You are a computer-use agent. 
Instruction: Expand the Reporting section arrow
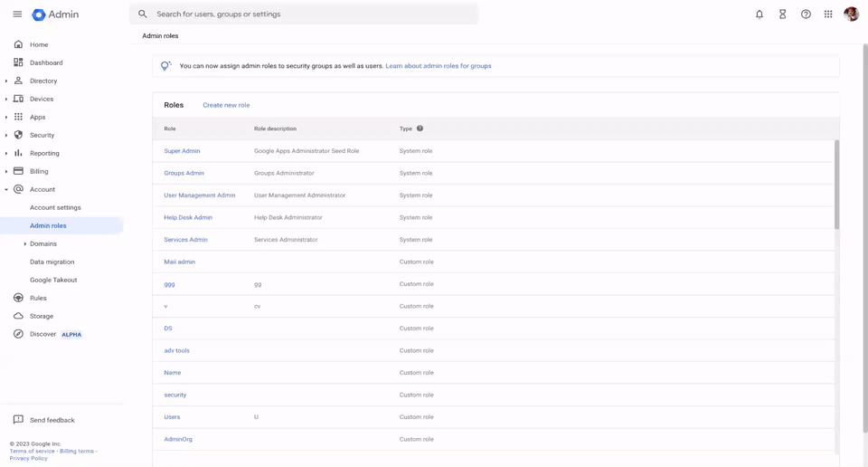coord(6,154)
